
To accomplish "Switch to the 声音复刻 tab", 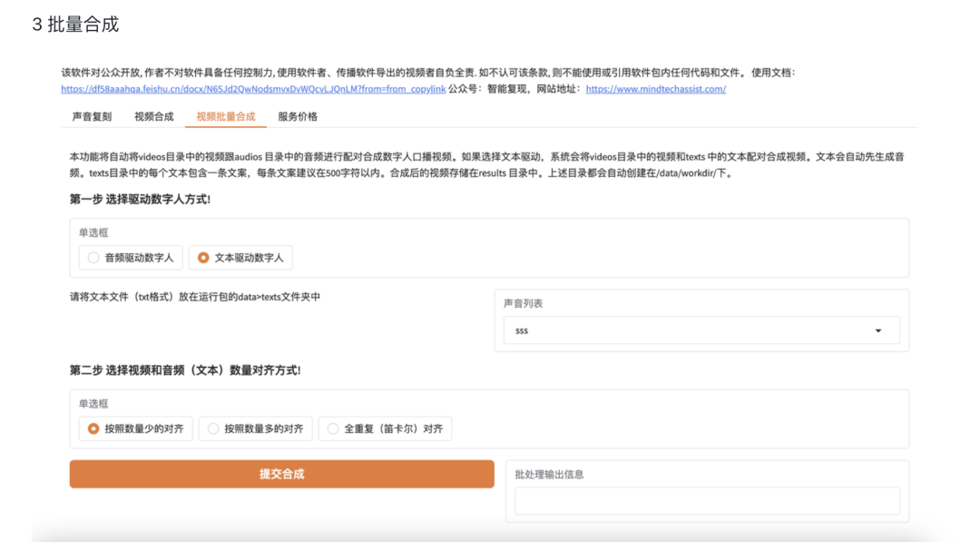I will pos(92,115).
